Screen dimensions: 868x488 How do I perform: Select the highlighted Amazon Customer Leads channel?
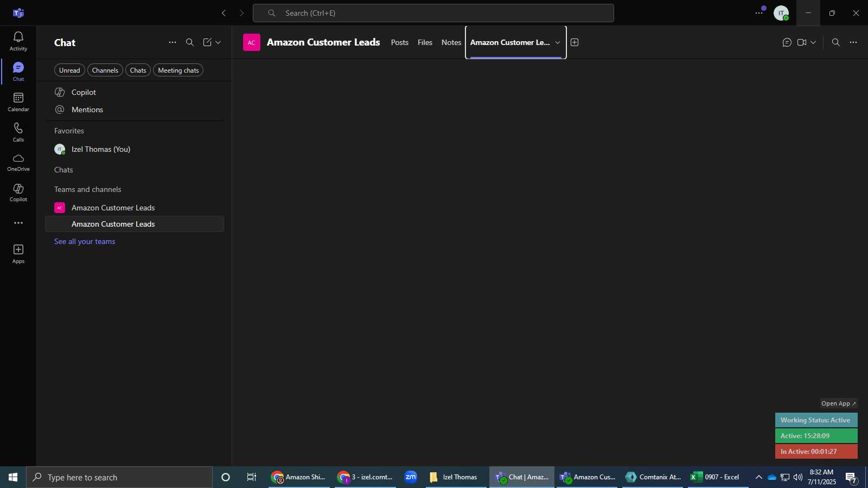135,224
